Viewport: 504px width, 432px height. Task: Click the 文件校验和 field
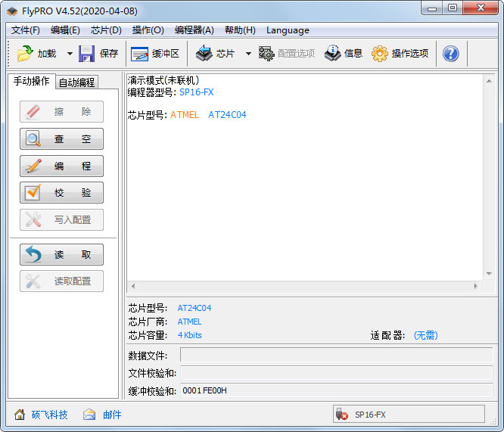click(x=336, y=373)
